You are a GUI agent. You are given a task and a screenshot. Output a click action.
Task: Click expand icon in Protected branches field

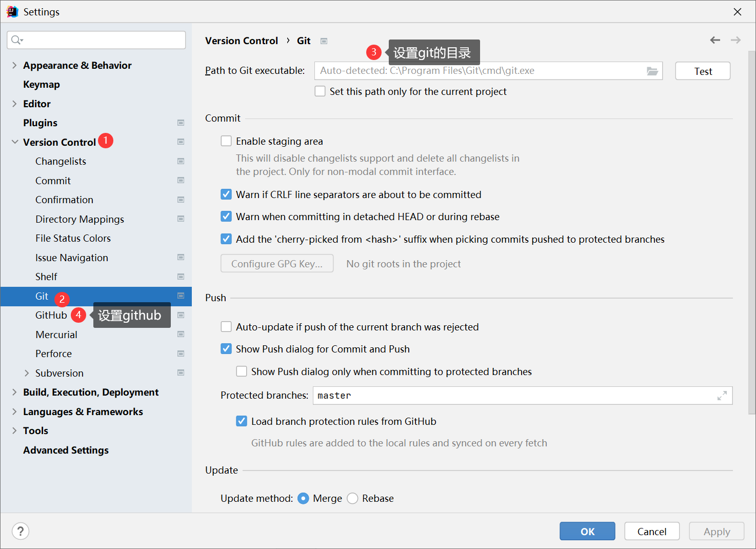[722, 396]
